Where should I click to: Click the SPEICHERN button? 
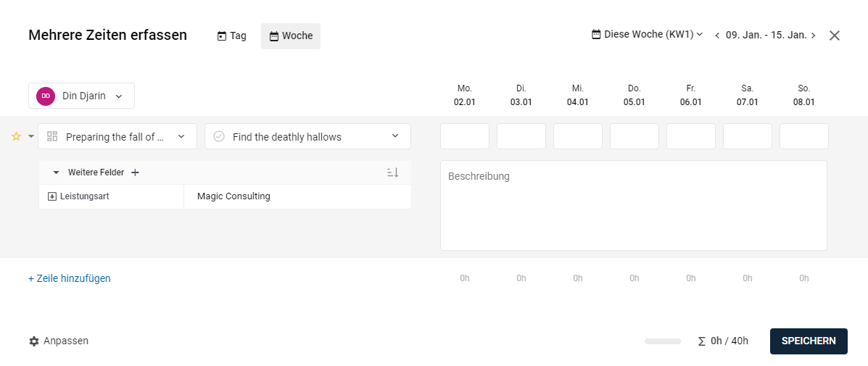pyautogui.click(x=809, y=341)
